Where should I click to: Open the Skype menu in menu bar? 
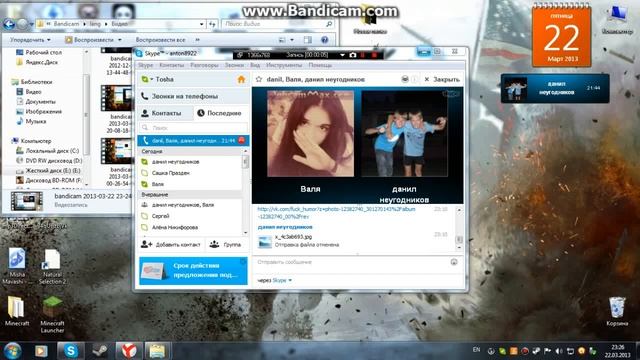tap(145, 65)
